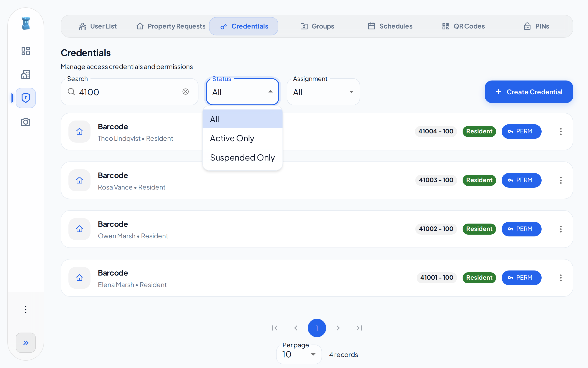The height and width of the screenshot is (368, 588).
Task: Go to next page of results
Action: point(338,328)
